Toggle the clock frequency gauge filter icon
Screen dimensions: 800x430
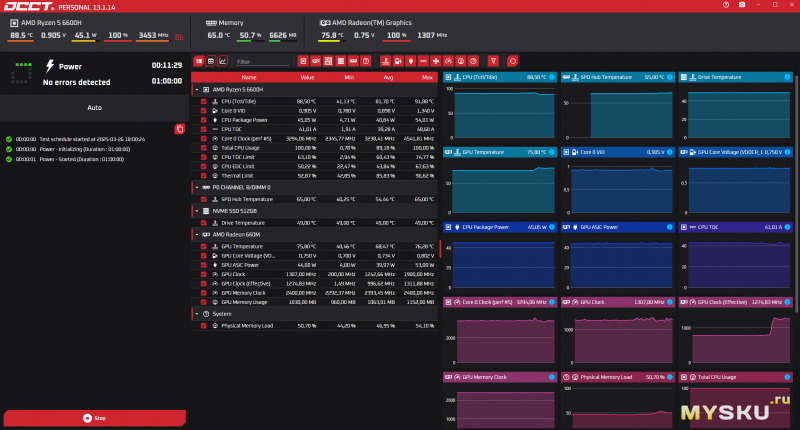(448, 61)
